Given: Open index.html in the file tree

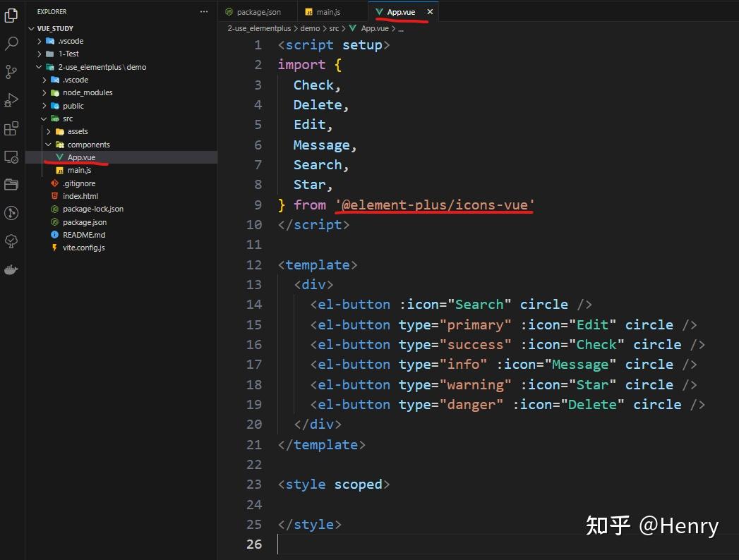Looking at the screenshot, I should [80, 196].
